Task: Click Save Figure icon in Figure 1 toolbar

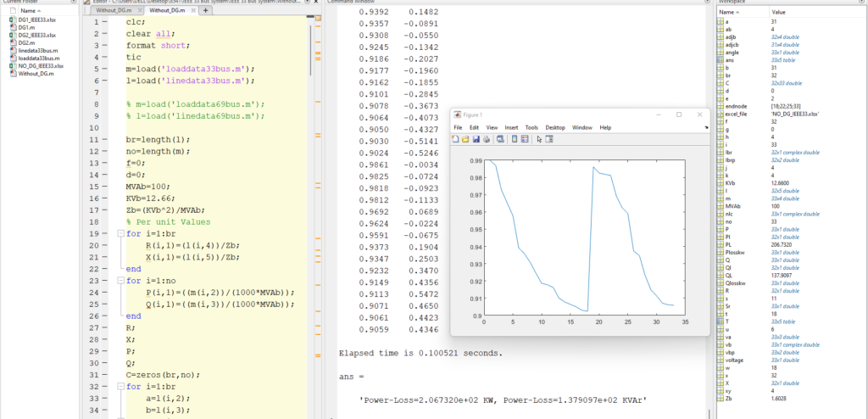Action: [476, 139]
